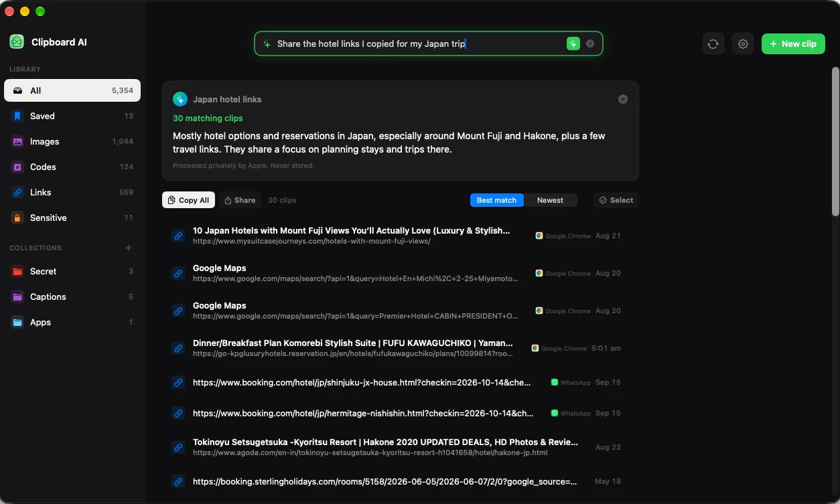The image size is (840, 504).
Task: Click link icon of Tokinoyu Setsugetsuka clip
Action: tap(178, 447)
